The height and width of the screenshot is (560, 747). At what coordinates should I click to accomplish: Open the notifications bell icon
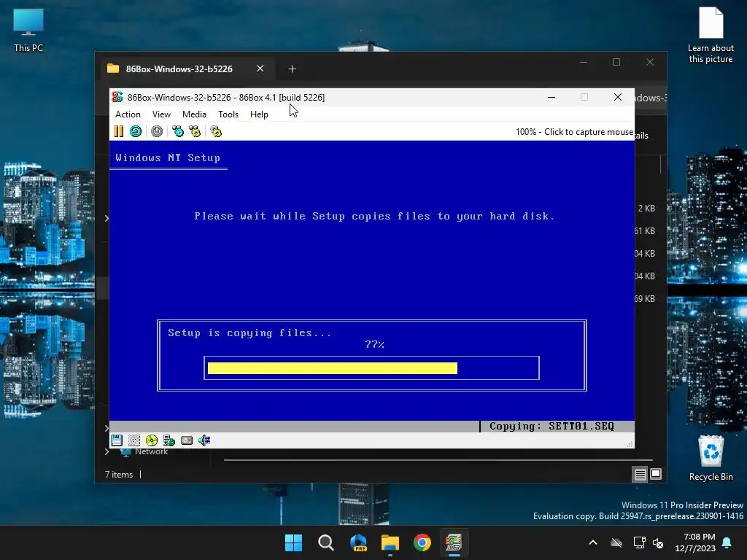[x=727, y=542]
